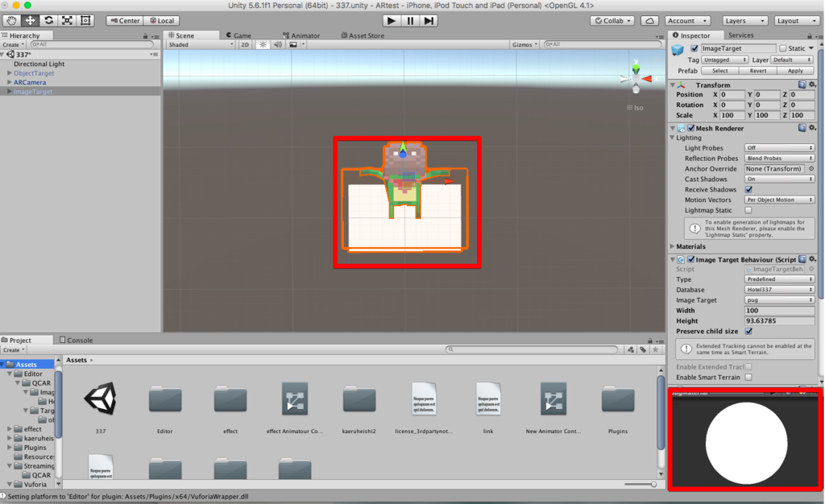Click the Pause button
This screenshot has height=504, width=825.
tap(410, 20)
